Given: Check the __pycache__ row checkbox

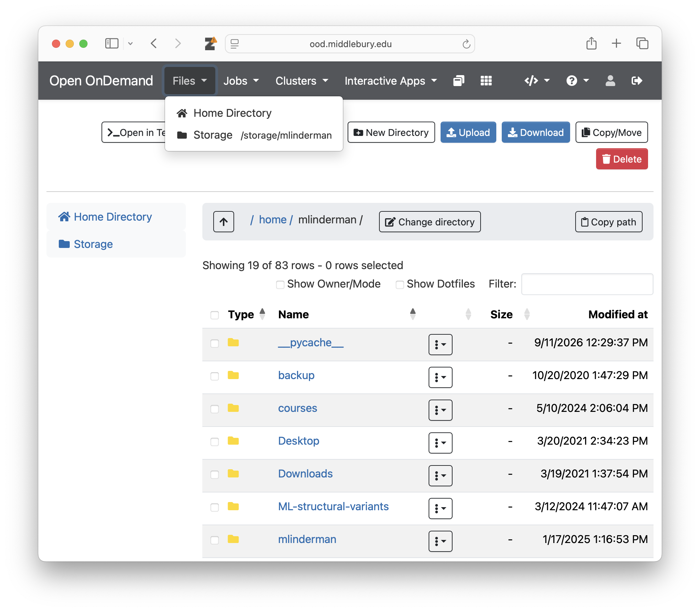Looking at the screenshot, I should 215,343.
